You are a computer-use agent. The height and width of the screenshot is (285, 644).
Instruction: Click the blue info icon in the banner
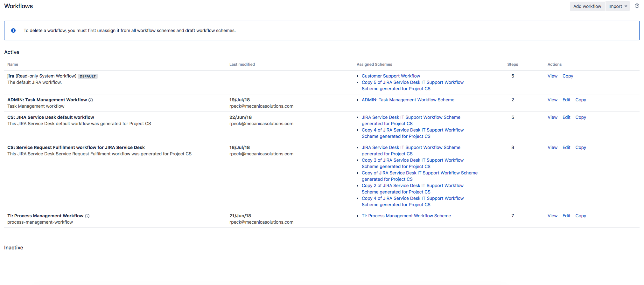coord(13,31)
